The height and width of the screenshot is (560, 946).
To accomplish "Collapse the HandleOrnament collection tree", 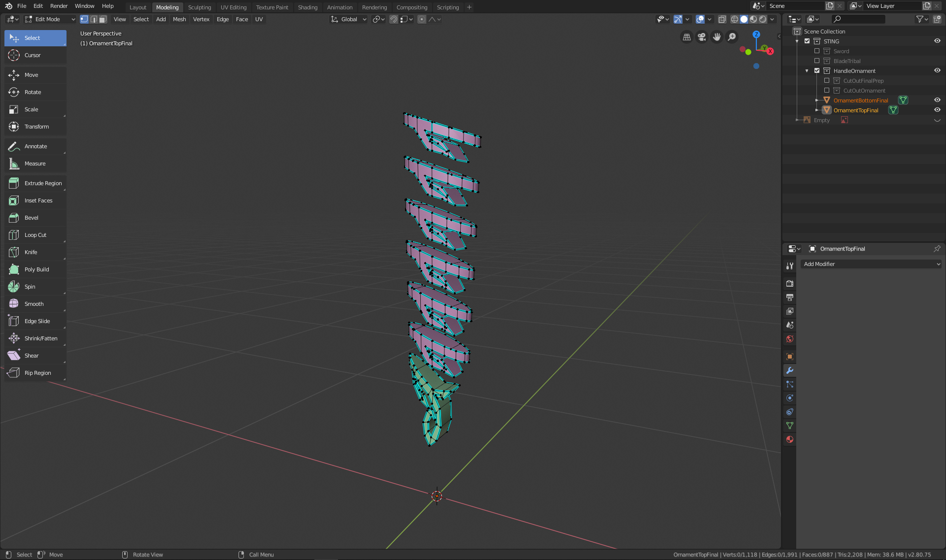I will (x=807, y=71).
